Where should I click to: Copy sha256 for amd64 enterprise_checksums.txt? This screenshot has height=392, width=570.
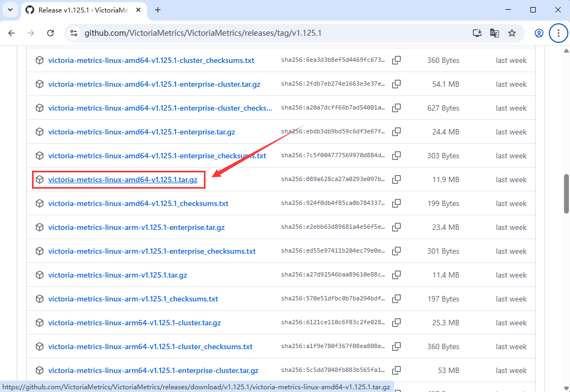[x=396, y=156]
